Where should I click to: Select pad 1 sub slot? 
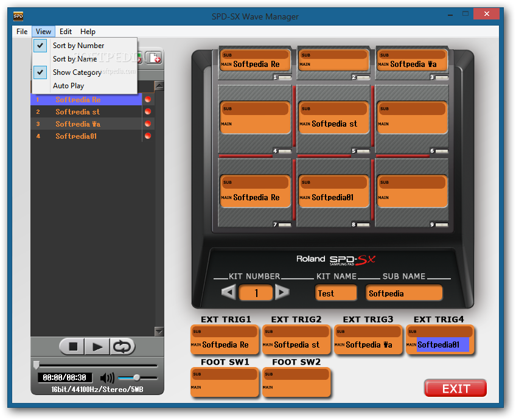256,55
